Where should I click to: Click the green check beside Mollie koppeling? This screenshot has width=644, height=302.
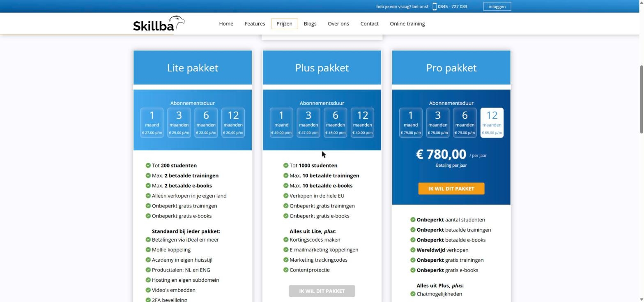pos(148,250)
